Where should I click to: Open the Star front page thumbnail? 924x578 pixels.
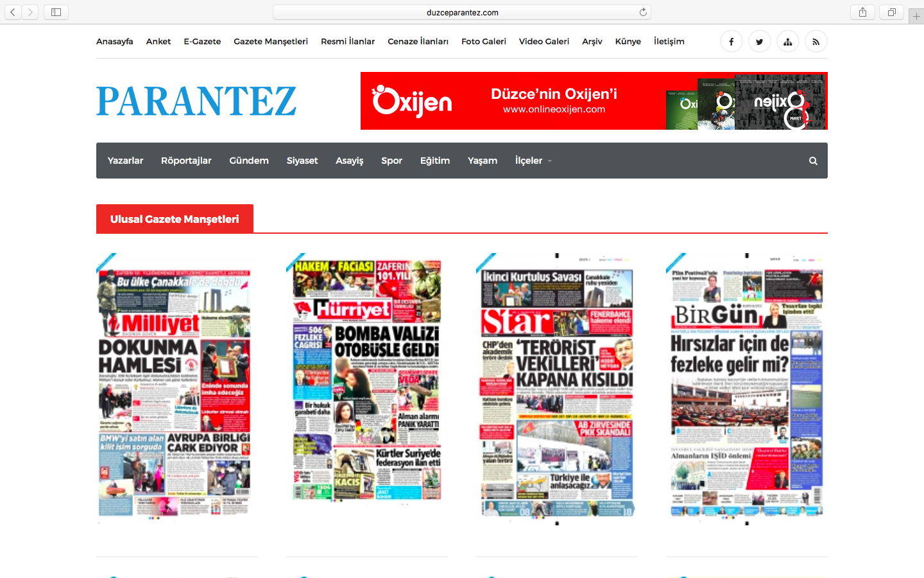557,389
